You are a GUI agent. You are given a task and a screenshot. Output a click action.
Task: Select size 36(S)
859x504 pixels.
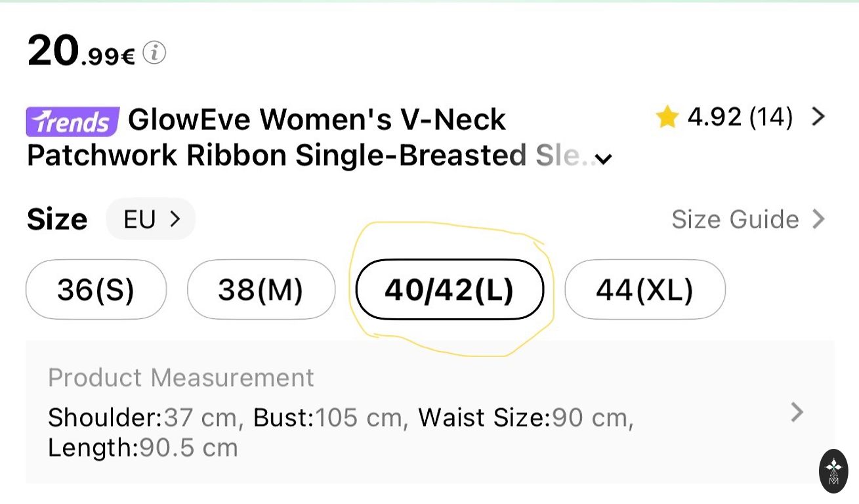pos(96,289)
